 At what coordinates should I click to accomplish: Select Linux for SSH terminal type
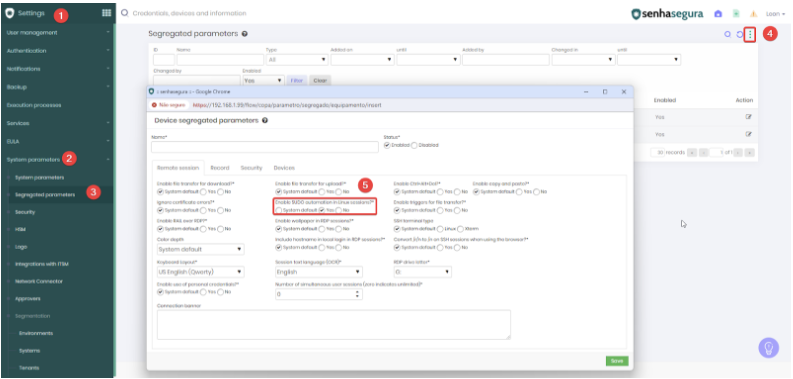click(x=440, y=229)
